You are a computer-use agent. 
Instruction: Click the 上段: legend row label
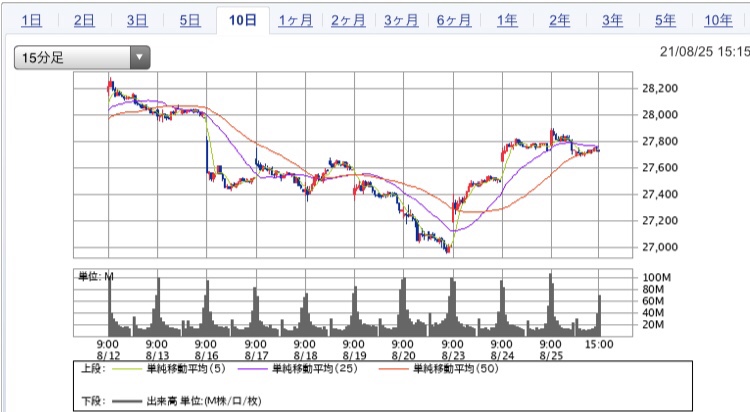pos(93,369)
